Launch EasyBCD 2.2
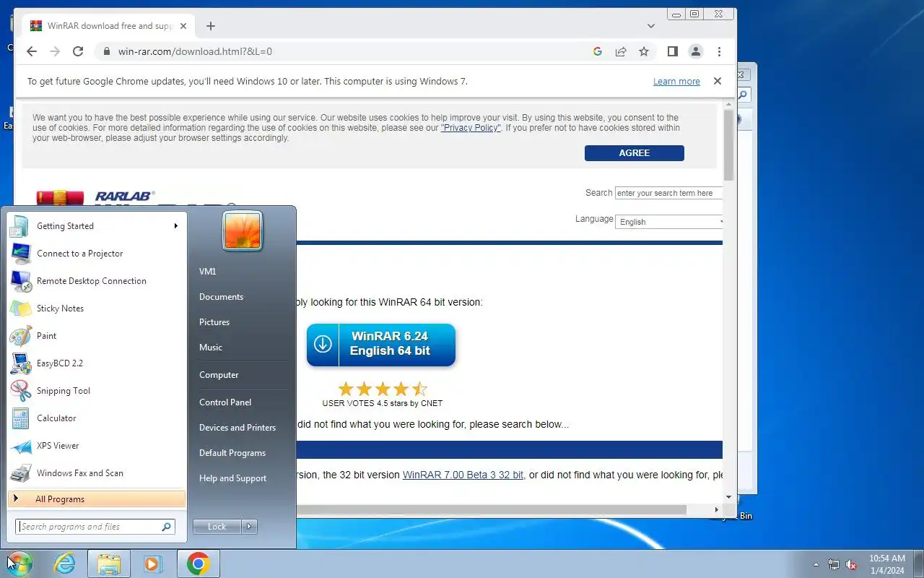The height and width of the screenshot is (578, 924). coord(96,363)
